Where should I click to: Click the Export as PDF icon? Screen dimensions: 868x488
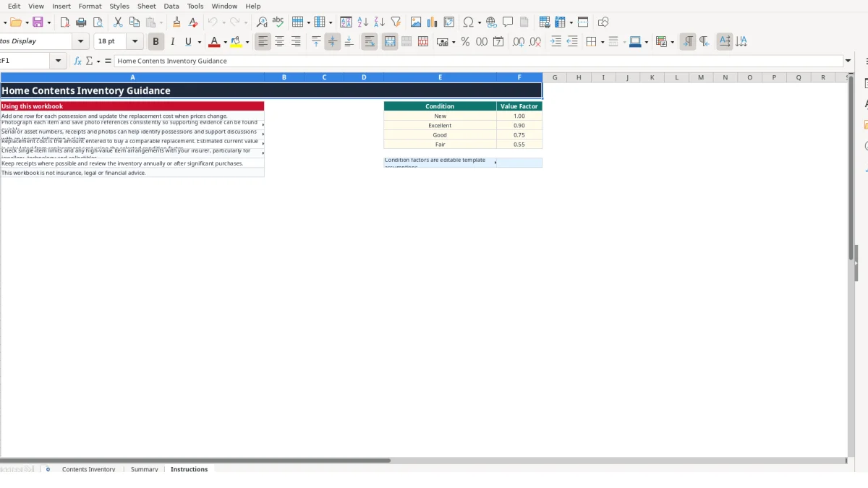tap(64, 22)
